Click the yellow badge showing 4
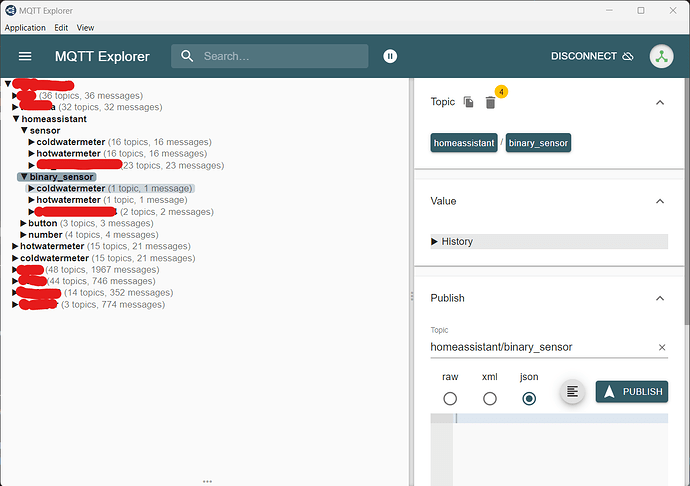Viewport: 690px width, 486px height. 501,92
